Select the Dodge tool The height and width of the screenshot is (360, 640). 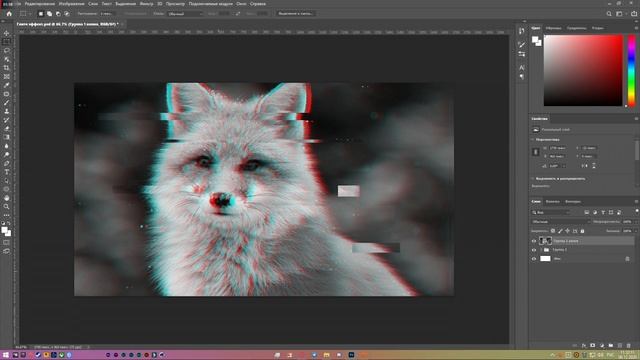(x=7, y=155)
